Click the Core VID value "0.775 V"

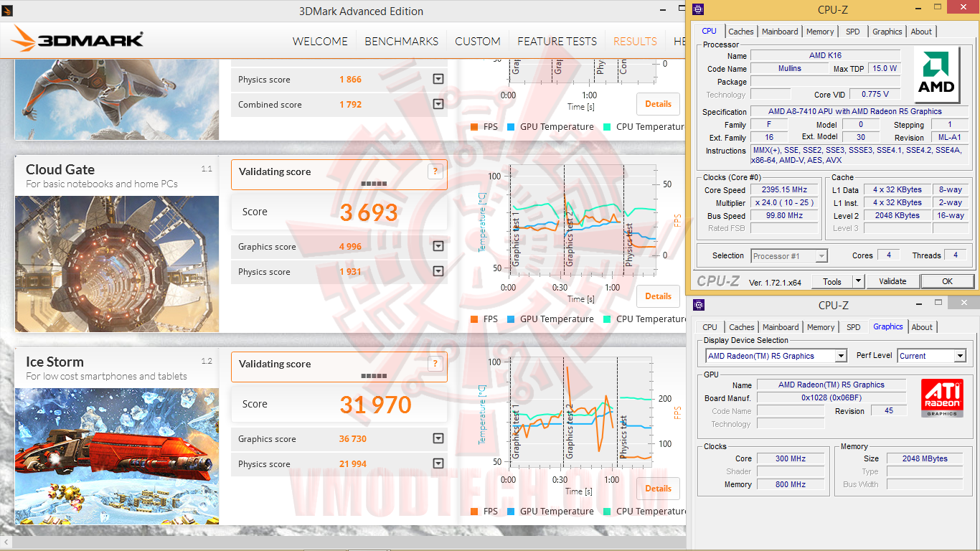point(875,94)
